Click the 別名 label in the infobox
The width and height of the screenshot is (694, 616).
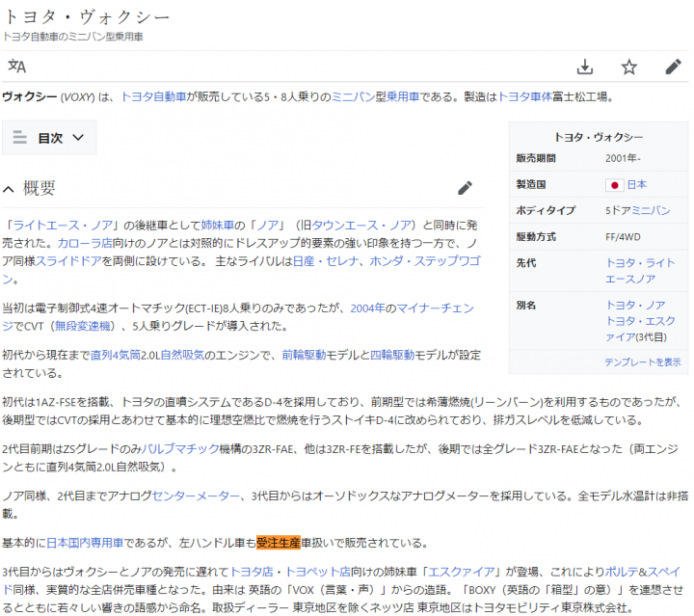(x=526, y=306)
